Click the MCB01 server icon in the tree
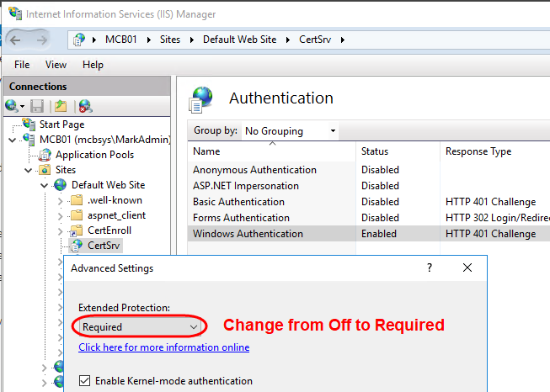The width and height of the screenshot is (550, 392). pyautogui.click(x=29, y=139)
